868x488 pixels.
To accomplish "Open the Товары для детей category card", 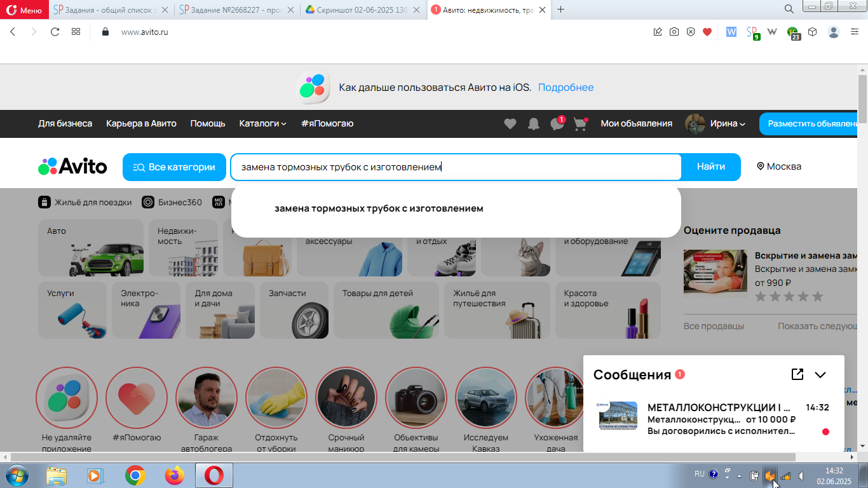I will tap(386, 310).
